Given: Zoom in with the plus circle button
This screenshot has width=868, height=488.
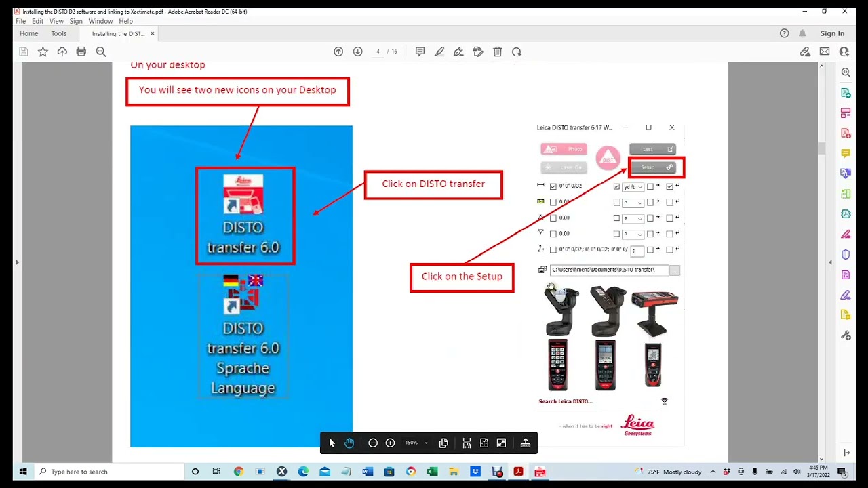Looking at the screenshot, I should 390,443.
